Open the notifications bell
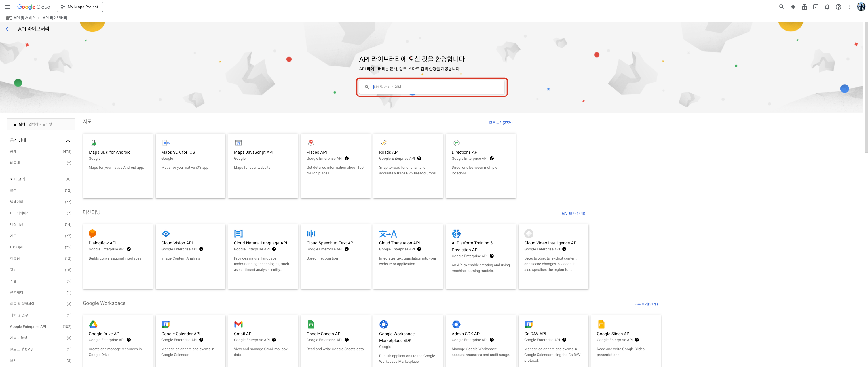868x367 pixels. 827,7
